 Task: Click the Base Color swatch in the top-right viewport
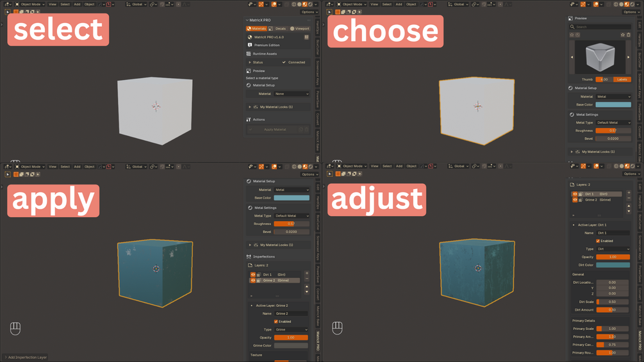(x=613, y=104)
